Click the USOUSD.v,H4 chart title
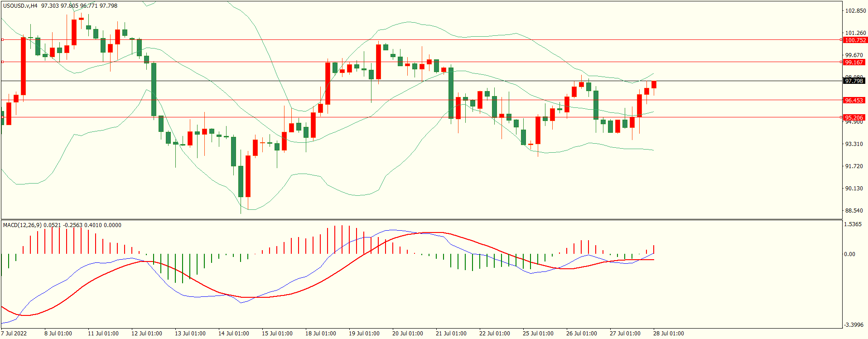The image size is (868, 339). coord(20,6)
